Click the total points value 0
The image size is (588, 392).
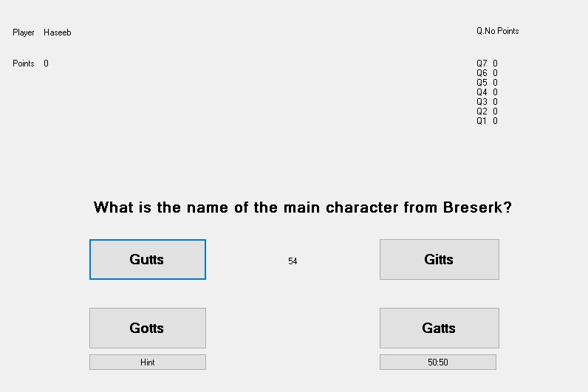(x=46, y=63)
